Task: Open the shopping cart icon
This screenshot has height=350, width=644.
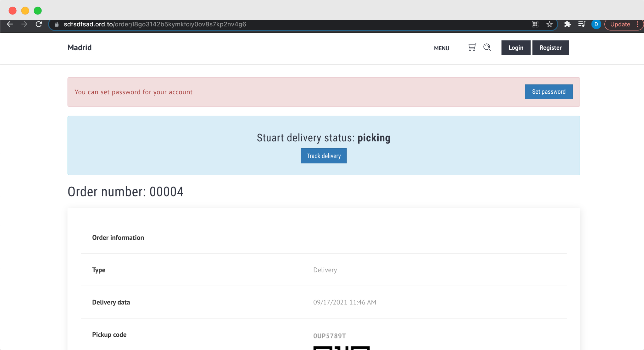Action: [472, 47]
